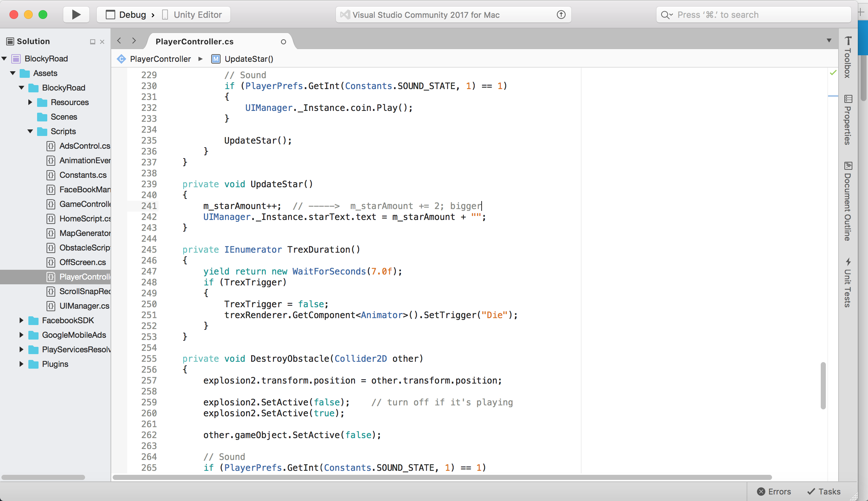Open AdsControl.cs in the solution tree
Image resolution: width=868 pixels, height=501 pixels.
(x=85, y=146)
